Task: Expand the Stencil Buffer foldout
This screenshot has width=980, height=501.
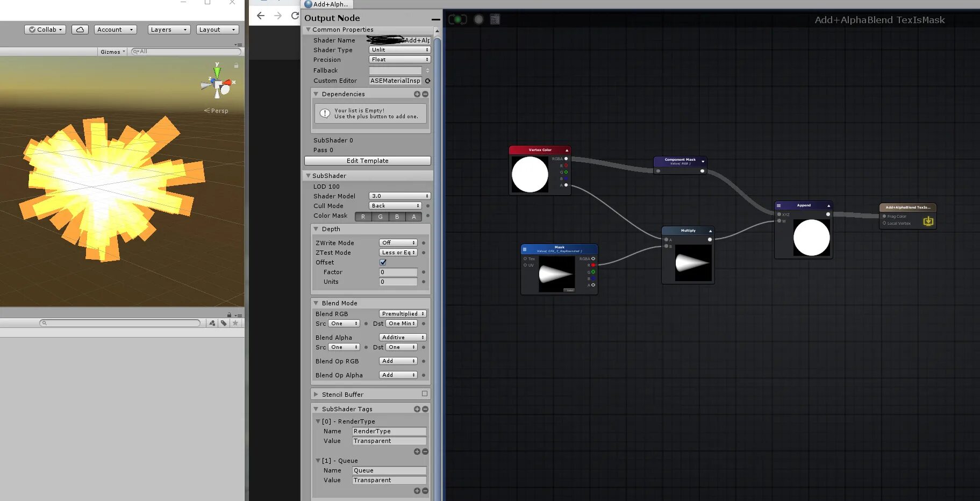Action: point(316,395)
